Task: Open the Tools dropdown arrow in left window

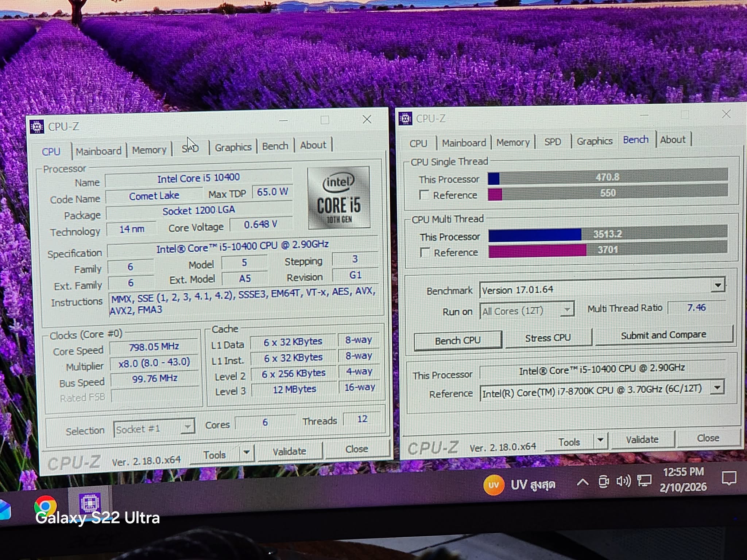Action: click(247, 452)
